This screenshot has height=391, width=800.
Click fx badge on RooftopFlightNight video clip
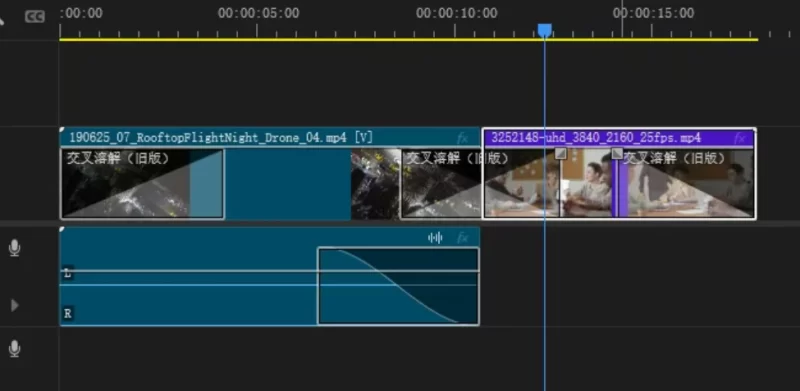click(462, 138)
